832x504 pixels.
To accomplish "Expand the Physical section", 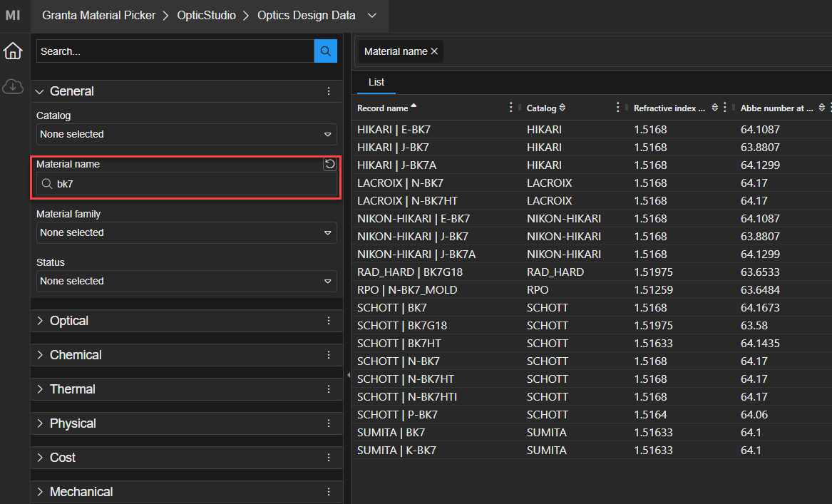I will pos(40,423).
